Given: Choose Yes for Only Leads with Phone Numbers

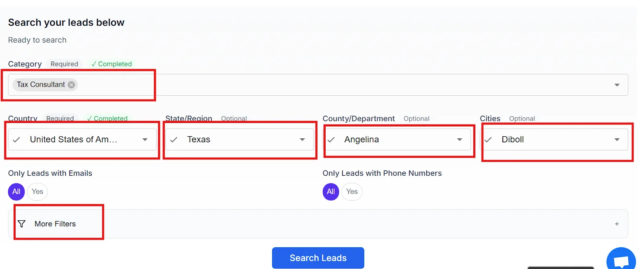Looking at the screenshot, I should (x=352, y=192).
